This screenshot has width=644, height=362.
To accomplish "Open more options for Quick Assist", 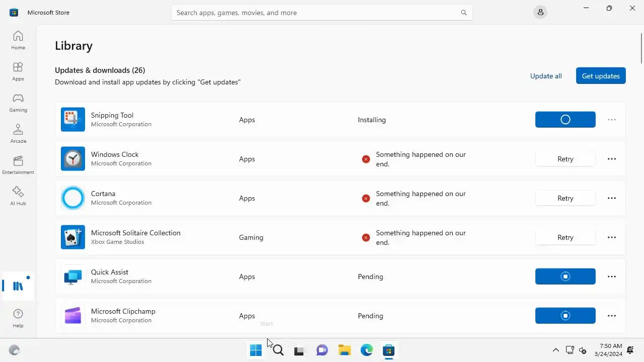I will pos(612,277).
